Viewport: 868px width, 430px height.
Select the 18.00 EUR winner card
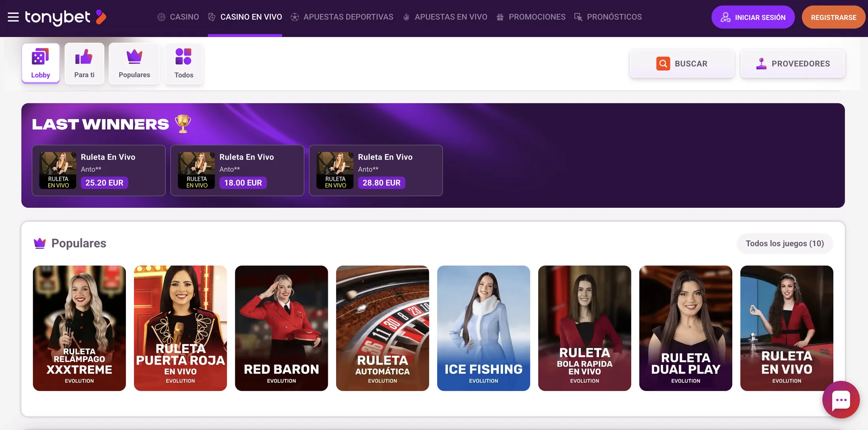(237, 171)
